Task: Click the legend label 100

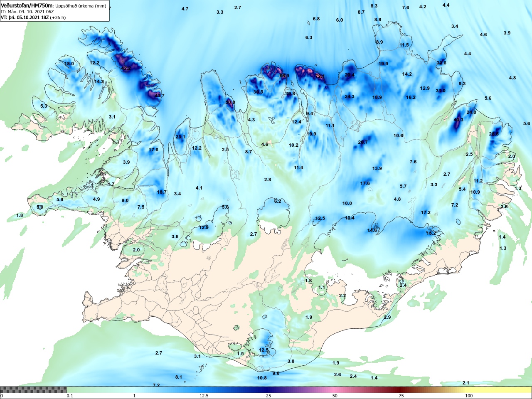Action: click(x=469, y=396)
